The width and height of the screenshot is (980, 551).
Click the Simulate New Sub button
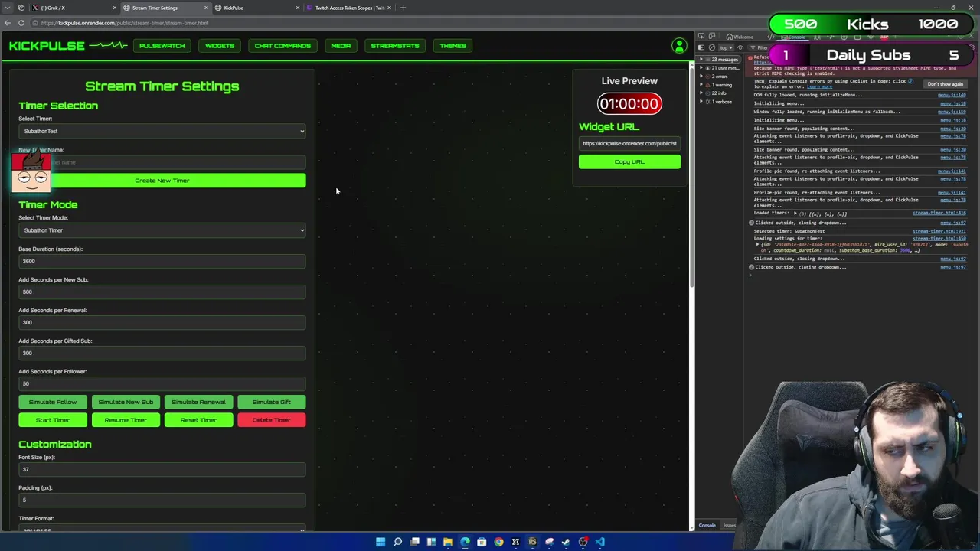(x=126, y=402)
